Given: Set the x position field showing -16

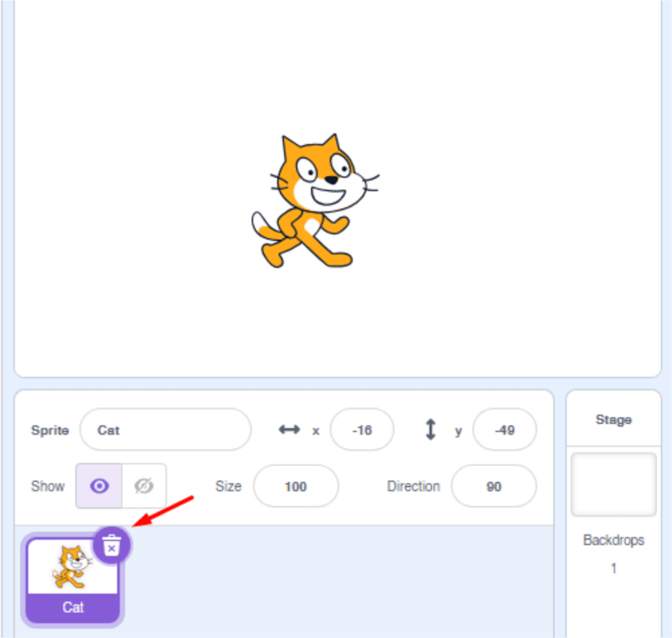Looking at the screenshot, I should (x=362, y=430).
